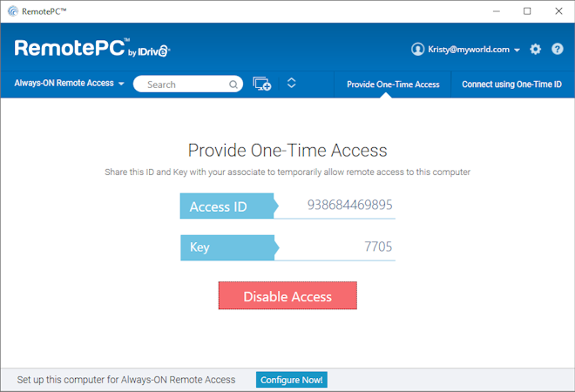Click the search magnifier icon

click(x=233, y=84)
